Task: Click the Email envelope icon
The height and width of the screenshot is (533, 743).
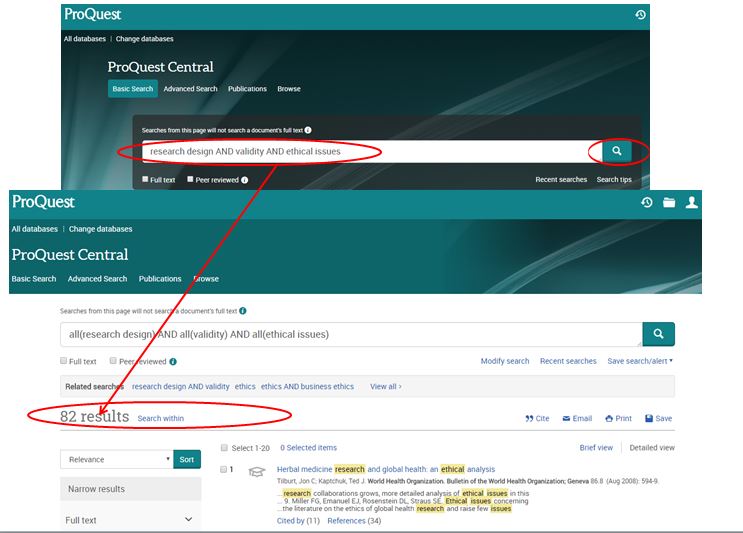Action: tap(566, 418)
